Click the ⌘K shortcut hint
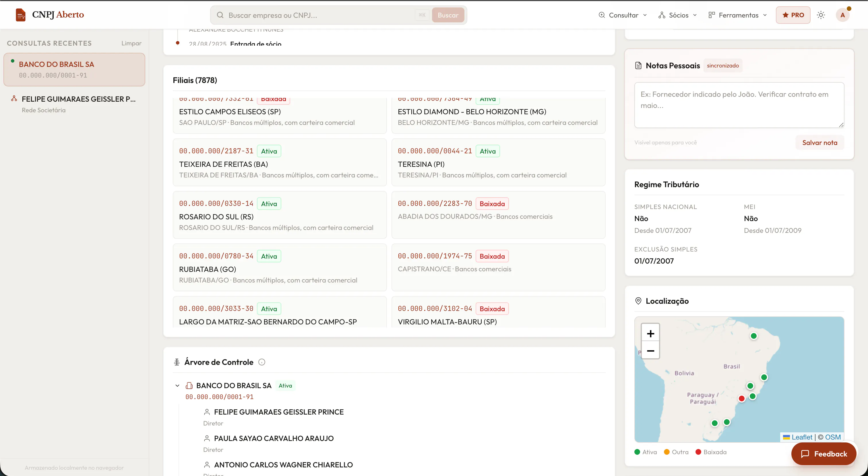The height and width of the screenshot is (476, 868). 422,15
